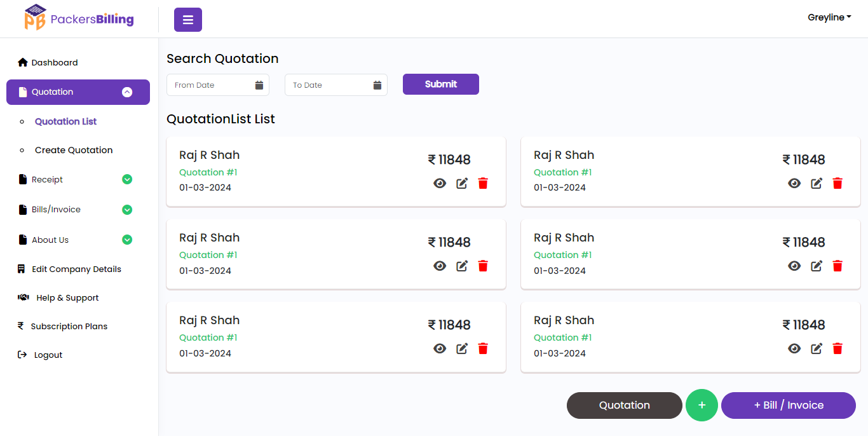Expand the Bills/Invoice sidebar section
The height and width of the screenshot is (436, 868).
pos(127,209)
